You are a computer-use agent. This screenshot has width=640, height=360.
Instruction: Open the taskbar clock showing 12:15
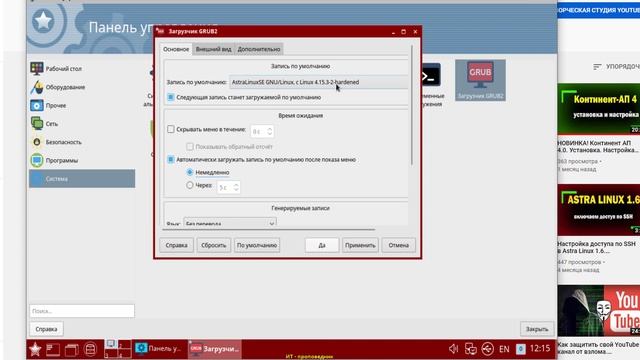tap(540, 349)
